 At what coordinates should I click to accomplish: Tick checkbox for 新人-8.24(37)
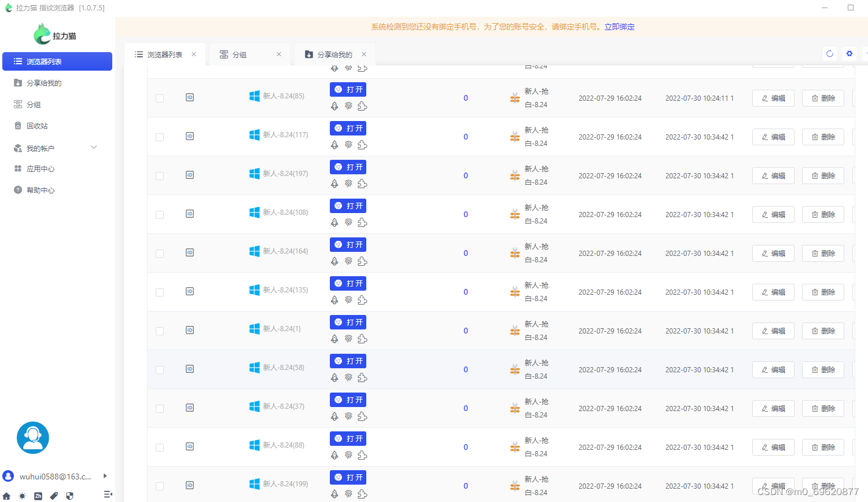(160, 409)
